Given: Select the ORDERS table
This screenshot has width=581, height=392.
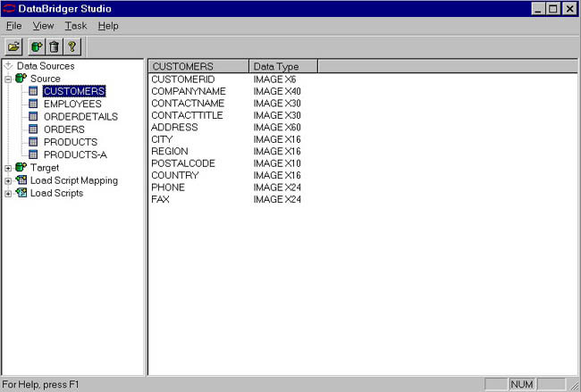Looking at the screenshot, I should point(64,129).
